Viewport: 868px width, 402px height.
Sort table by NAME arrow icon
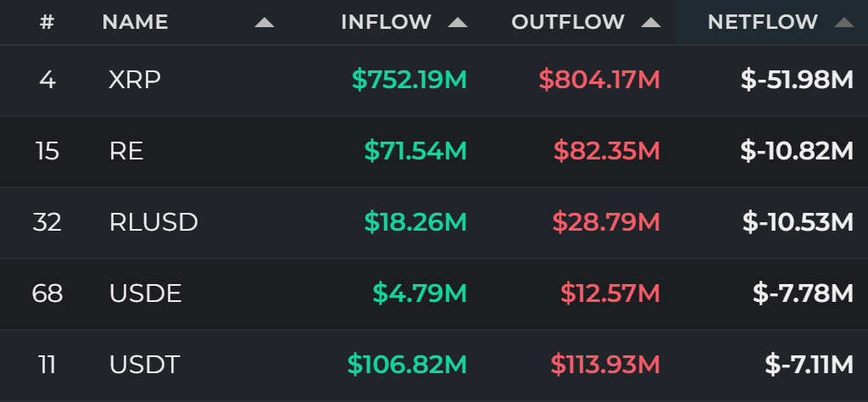click(264, 22)
